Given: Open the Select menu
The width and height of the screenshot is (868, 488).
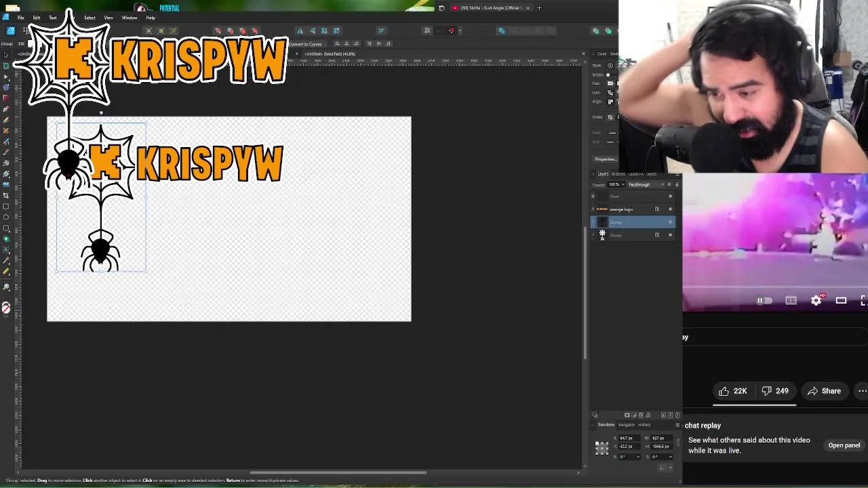Looking at the screenshot, I should tap(90, 18).
